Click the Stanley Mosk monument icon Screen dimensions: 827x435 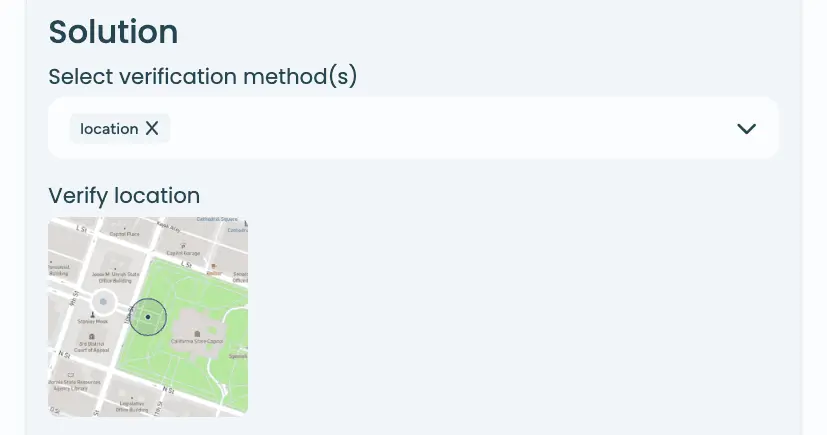coord(93,314)
